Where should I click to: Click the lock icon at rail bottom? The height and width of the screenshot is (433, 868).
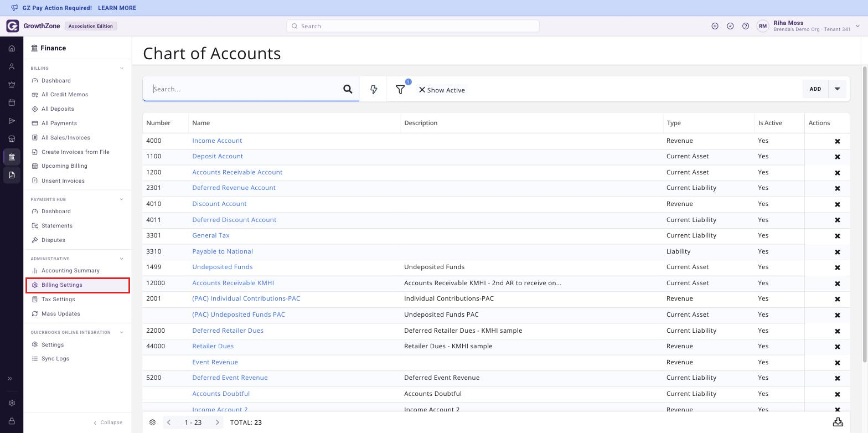click(x=12, y=421)
